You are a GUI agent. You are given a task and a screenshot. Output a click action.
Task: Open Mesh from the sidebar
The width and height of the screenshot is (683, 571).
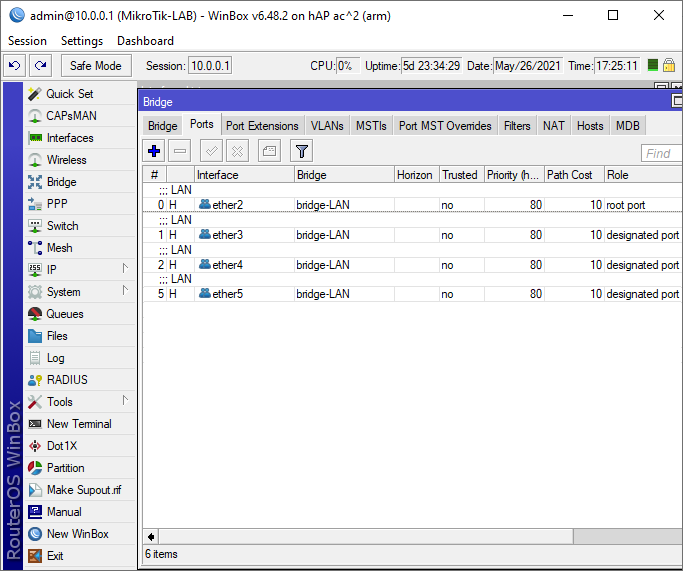pos(80,248)
